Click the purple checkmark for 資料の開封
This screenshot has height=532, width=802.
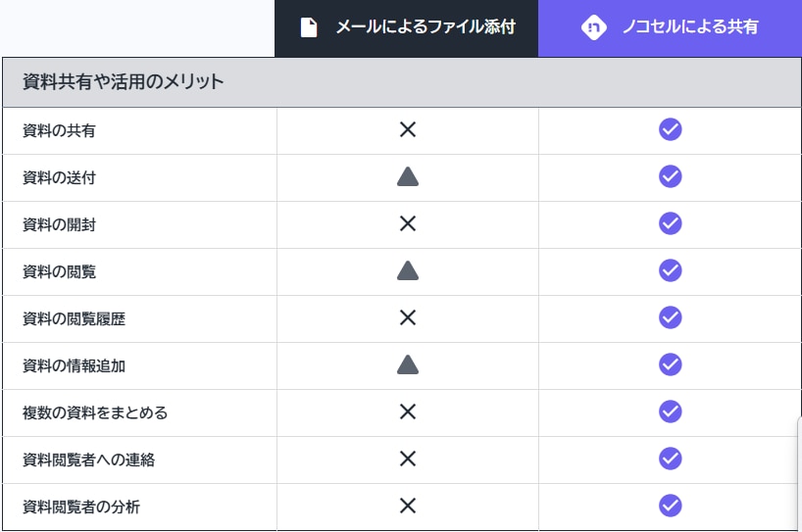[671, 223]
